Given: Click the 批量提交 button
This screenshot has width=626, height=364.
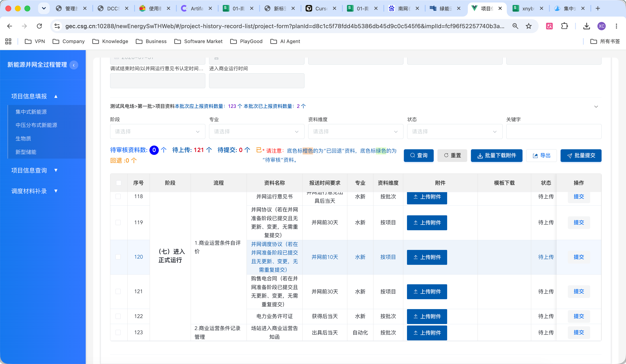Looking at the screenshot, I should click(581, 155).
